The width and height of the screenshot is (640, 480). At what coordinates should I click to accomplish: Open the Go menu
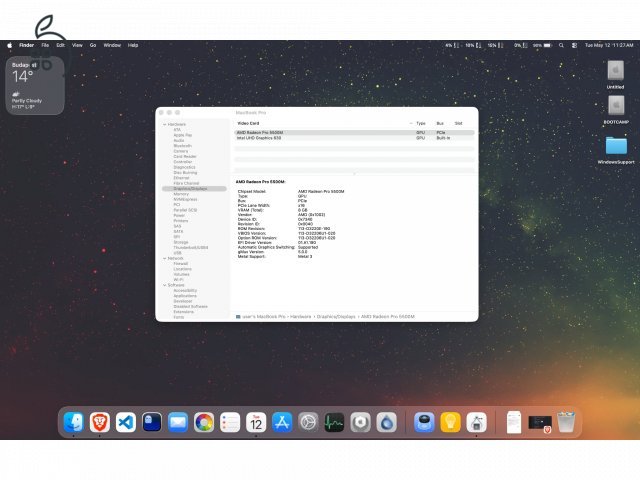tap(93, 45)
